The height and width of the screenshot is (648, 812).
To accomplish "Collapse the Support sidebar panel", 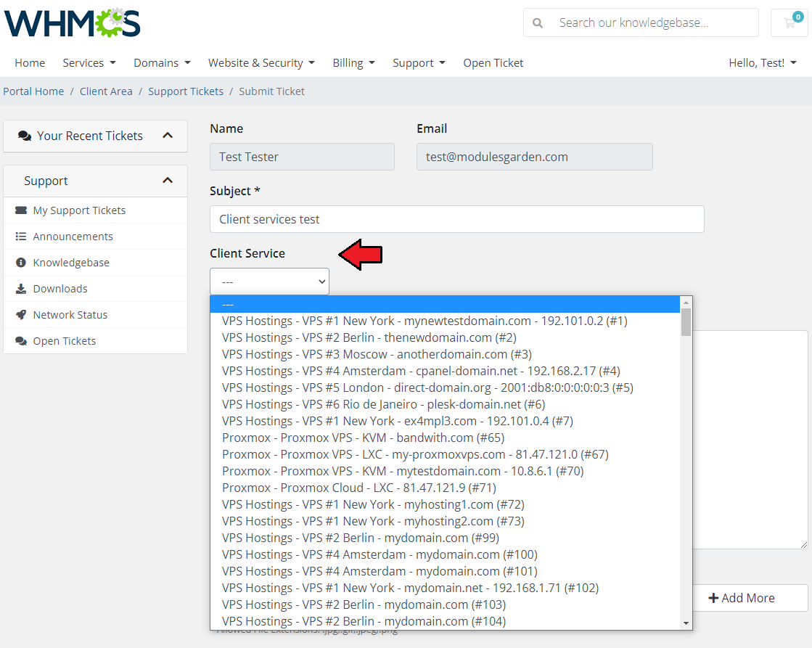I will [x=168, y=180].
